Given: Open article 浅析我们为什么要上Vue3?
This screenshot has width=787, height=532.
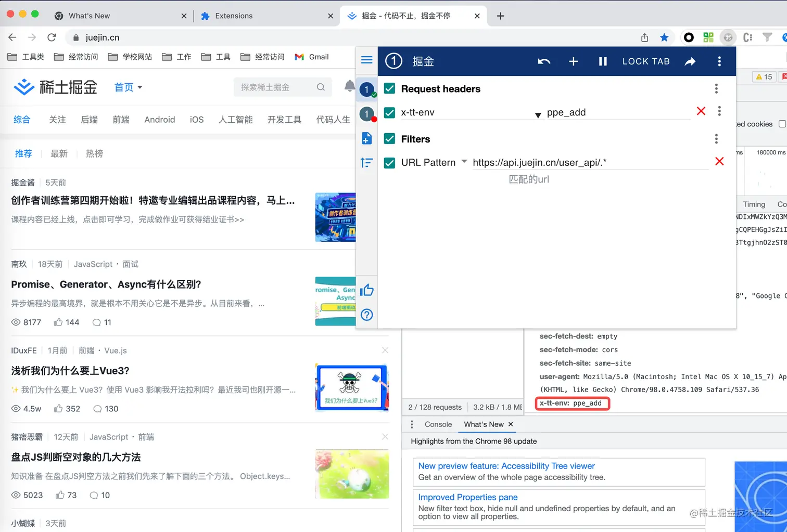Looking at the screenshot, I should (x=70, y=371).
